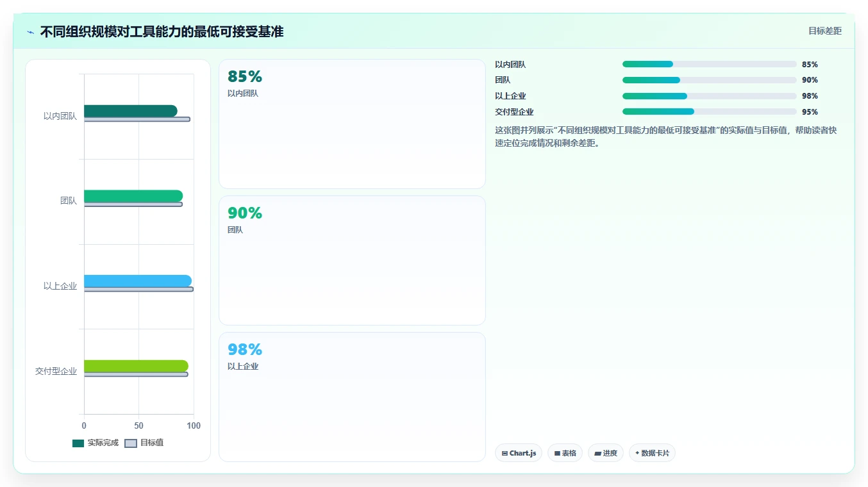The image size is (868, 487).
Task: Click the grey target bar under the 以内团队 bar
Action: coord(137,119)
